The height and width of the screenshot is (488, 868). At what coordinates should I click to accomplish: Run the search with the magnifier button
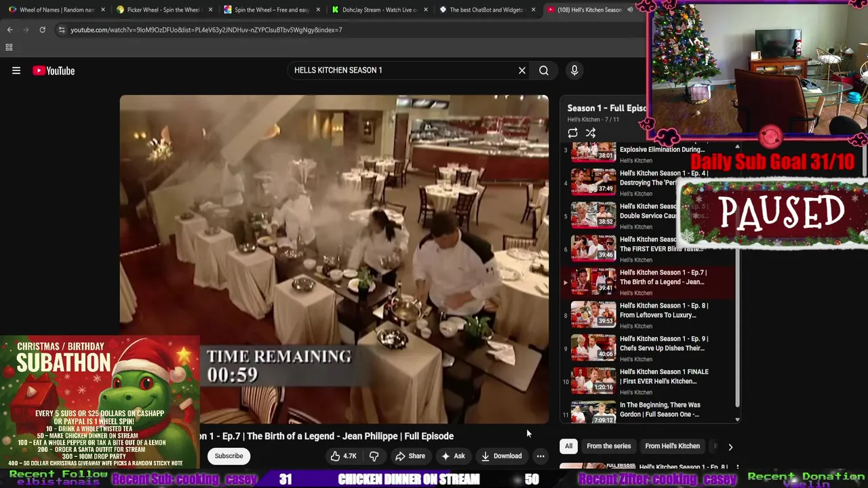pyautogui.click(x=544, y=70)
